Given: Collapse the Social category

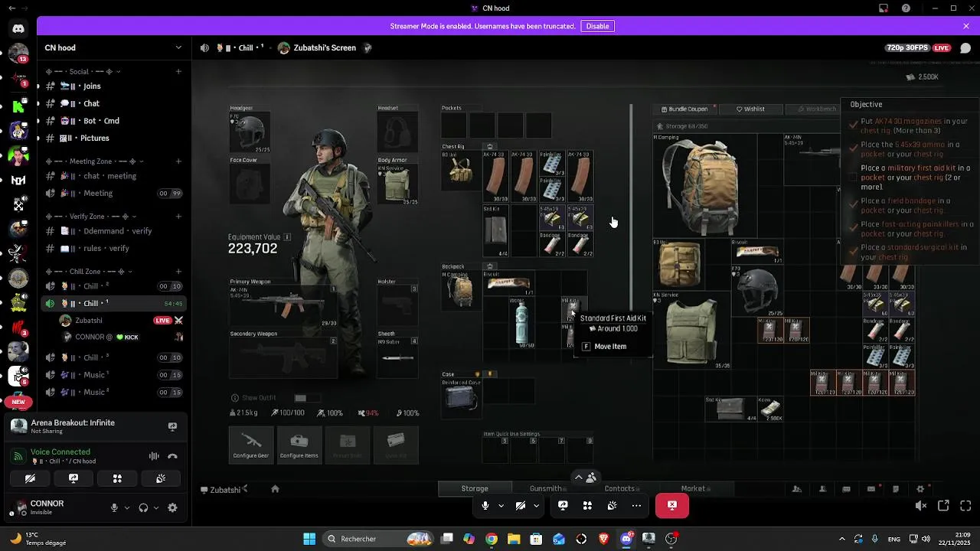Looking at the screenshot, I should (x=83, y=71).
